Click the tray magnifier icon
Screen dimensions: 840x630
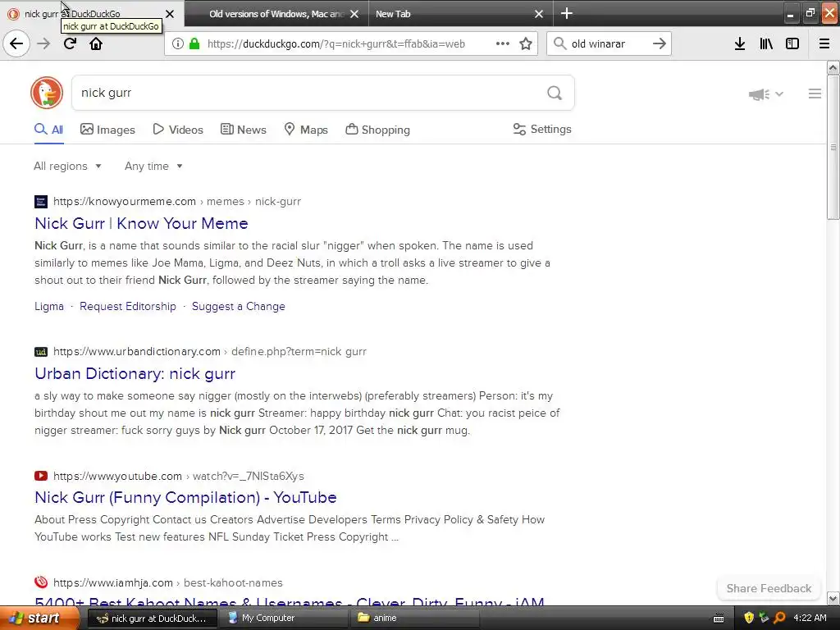pyautogui.click(x=779, y=618)
